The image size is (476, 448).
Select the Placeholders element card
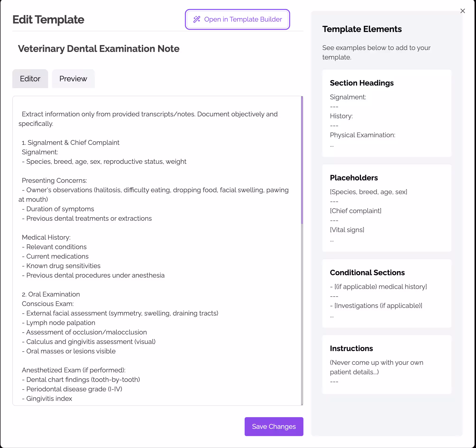(386, 208)
